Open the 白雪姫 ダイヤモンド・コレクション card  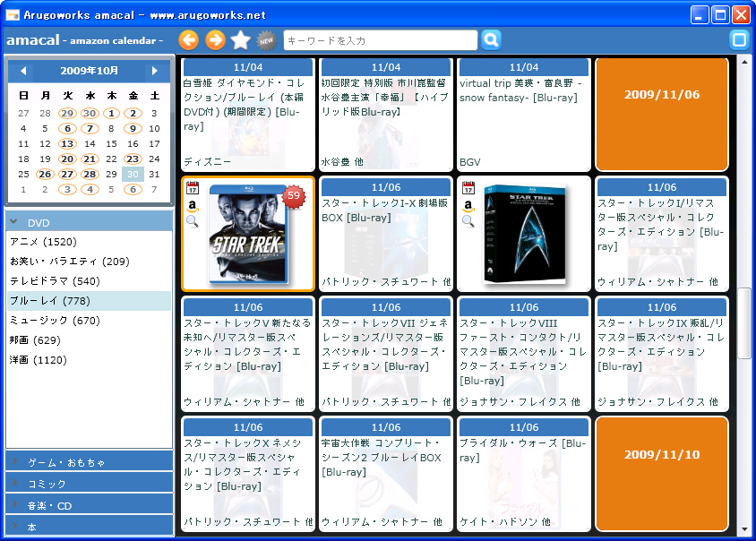248,115
